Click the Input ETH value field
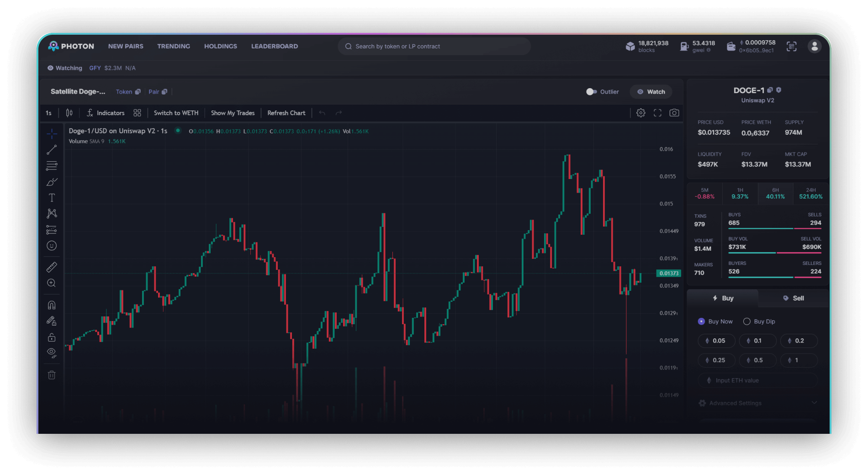Screen dimensions: 868x474 pos(757,380)
